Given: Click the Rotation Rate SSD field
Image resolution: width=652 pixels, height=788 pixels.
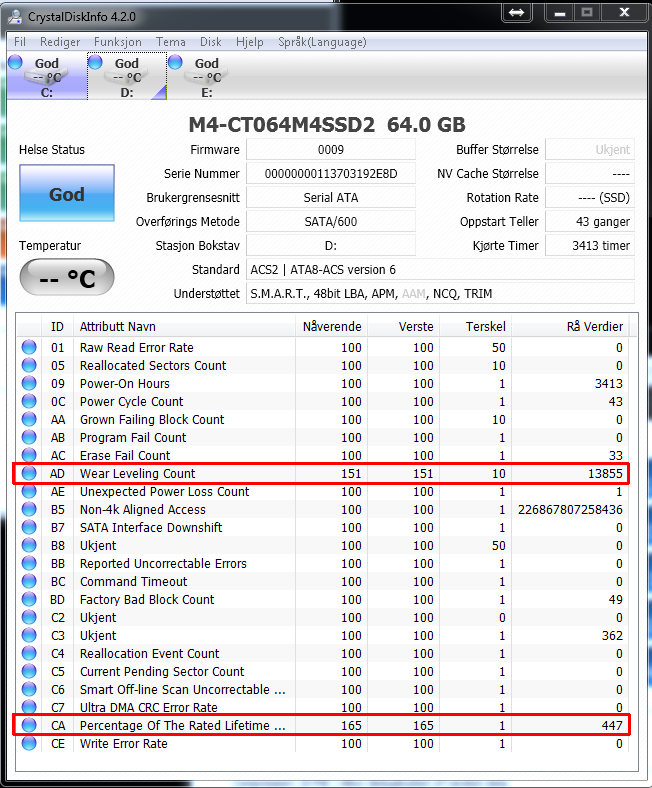Looking at the screenshot, I should (590, 198).
